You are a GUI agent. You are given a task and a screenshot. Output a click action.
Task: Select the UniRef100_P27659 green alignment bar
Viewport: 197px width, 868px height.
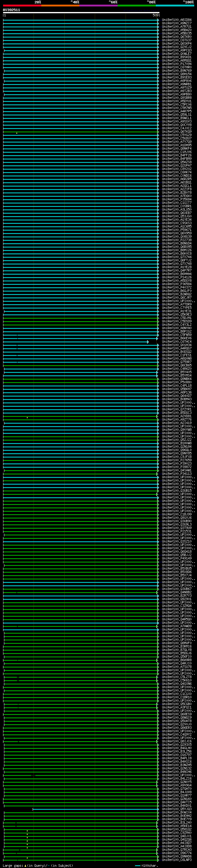pos(81,460)
